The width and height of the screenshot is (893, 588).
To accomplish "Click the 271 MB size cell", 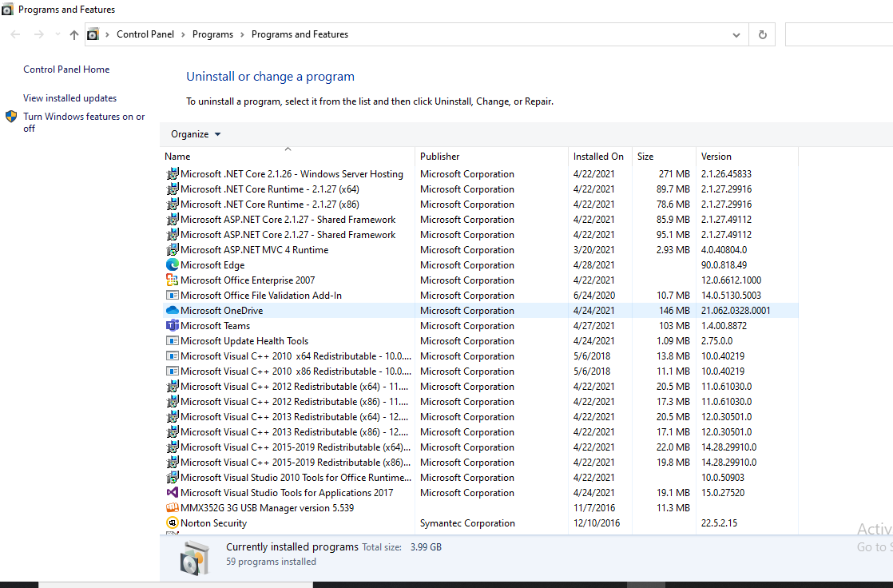I will pyautogui.click(x=674, y=174).
